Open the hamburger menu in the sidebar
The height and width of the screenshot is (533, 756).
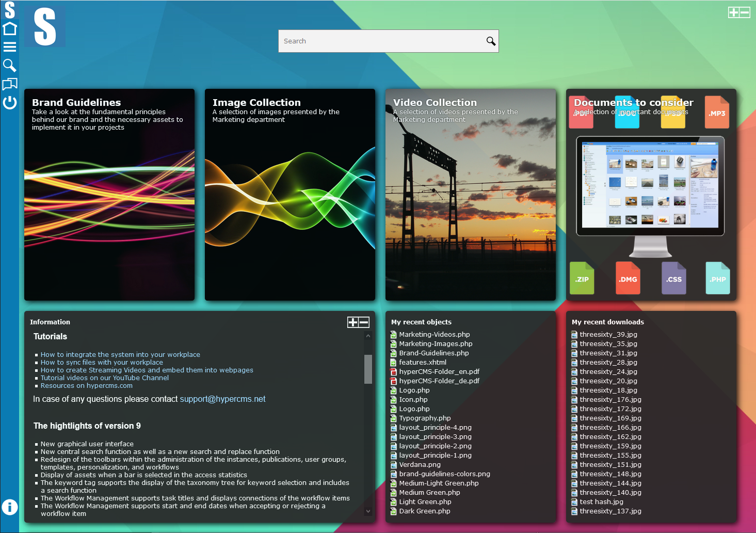tap(9, 46)
